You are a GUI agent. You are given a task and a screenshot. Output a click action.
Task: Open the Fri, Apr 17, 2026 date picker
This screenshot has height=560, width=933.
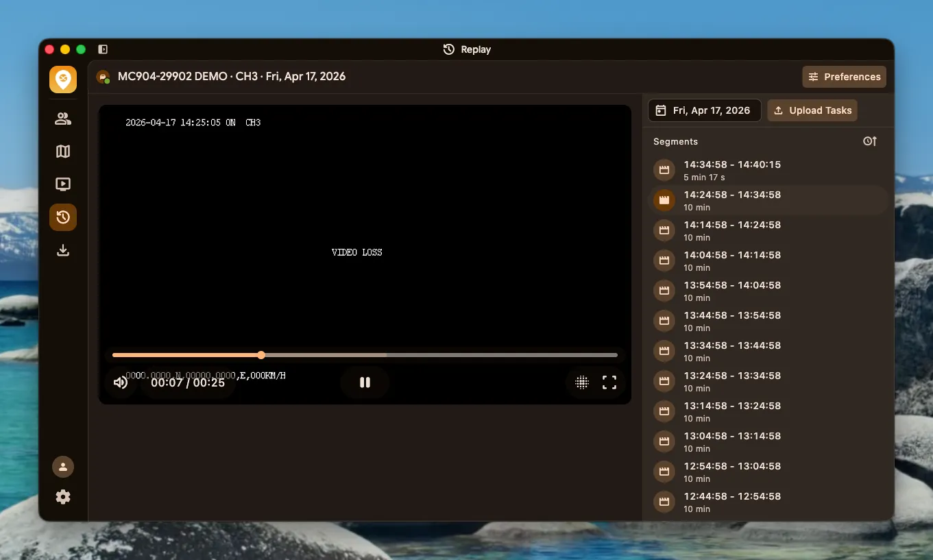click(x=705, y=110)
